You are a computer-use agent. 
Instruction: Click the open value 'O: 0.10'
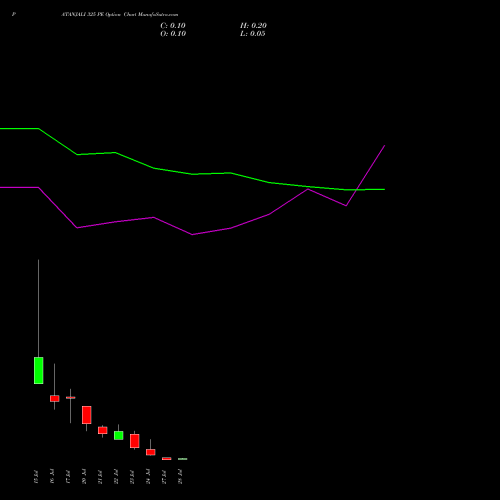pos(173,34)
